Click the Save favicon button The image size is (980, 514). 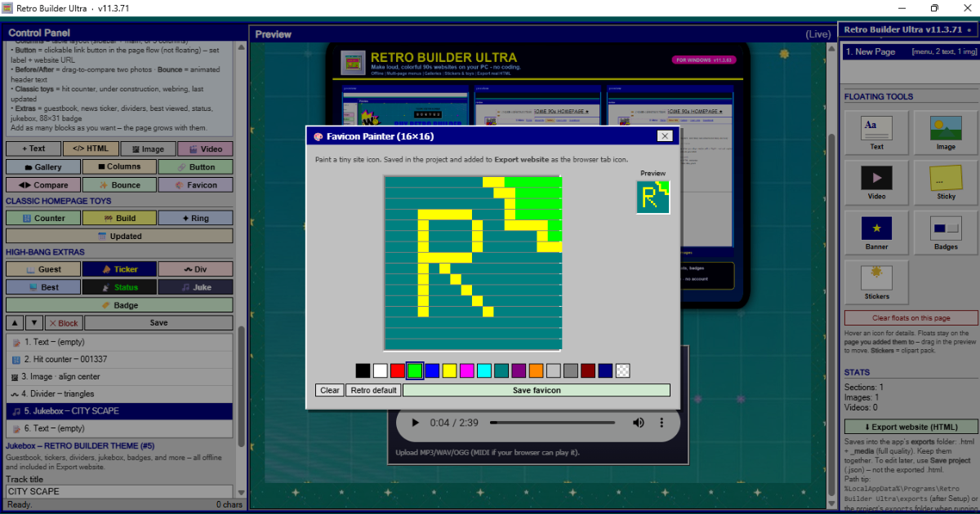pyautogui.click(x=537, y=390)
